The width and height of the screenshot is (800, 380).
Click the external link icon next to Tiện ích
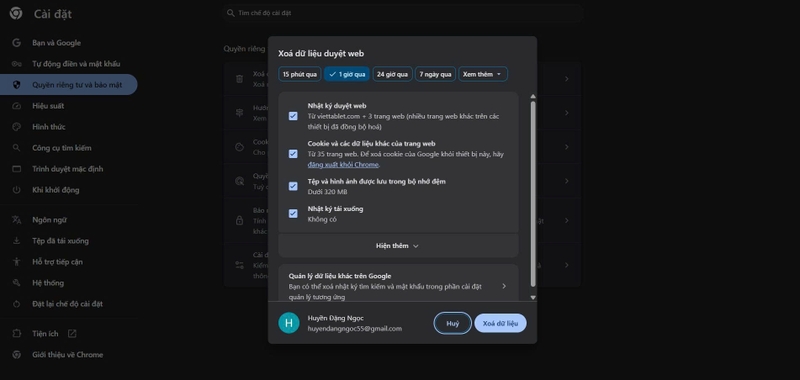pyautogui.click(x=72, y=334)
